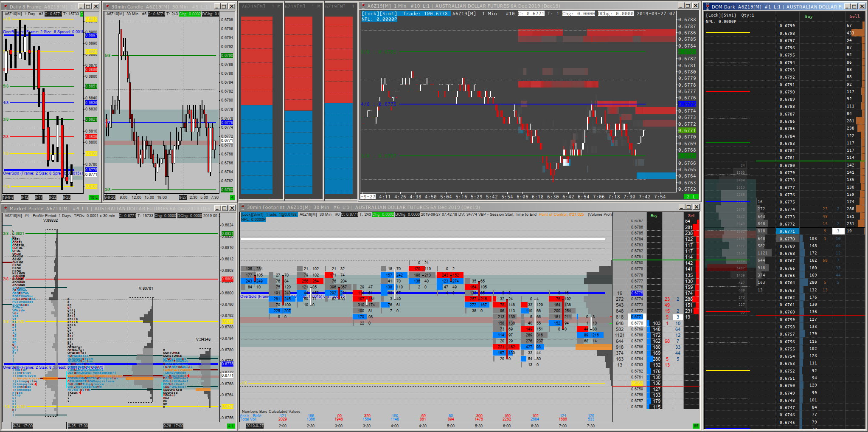Click sell quantity 433 in DOM Dark
868x432 pixels.
coord(850,33)
